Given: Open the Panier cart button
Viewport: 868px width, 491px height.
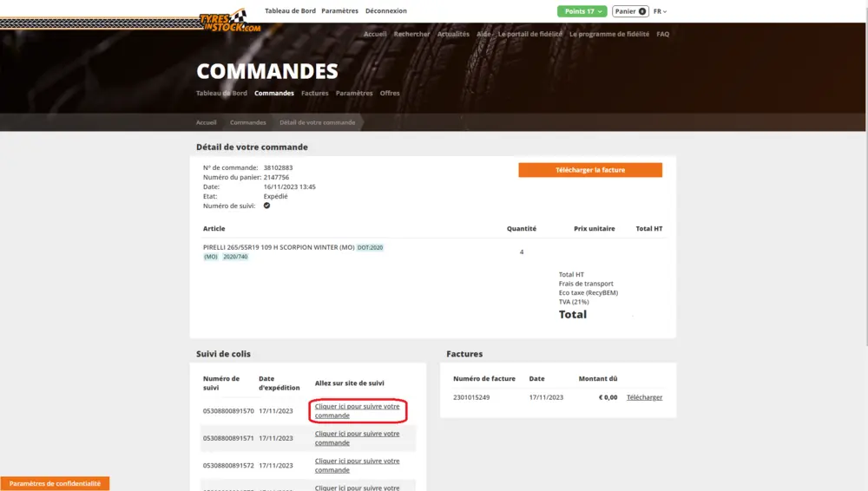Looking at the screenshot, I should [630, 11].
